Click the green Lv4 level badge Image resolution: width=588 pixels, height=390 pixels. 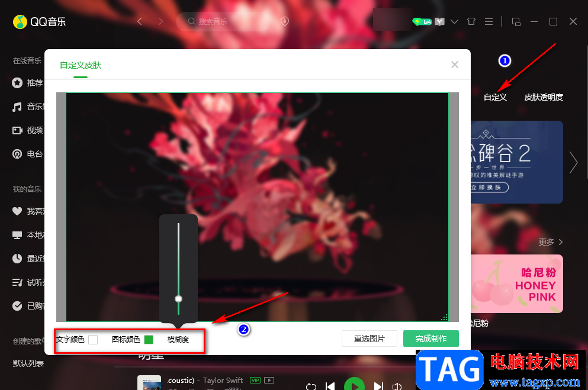422,22
